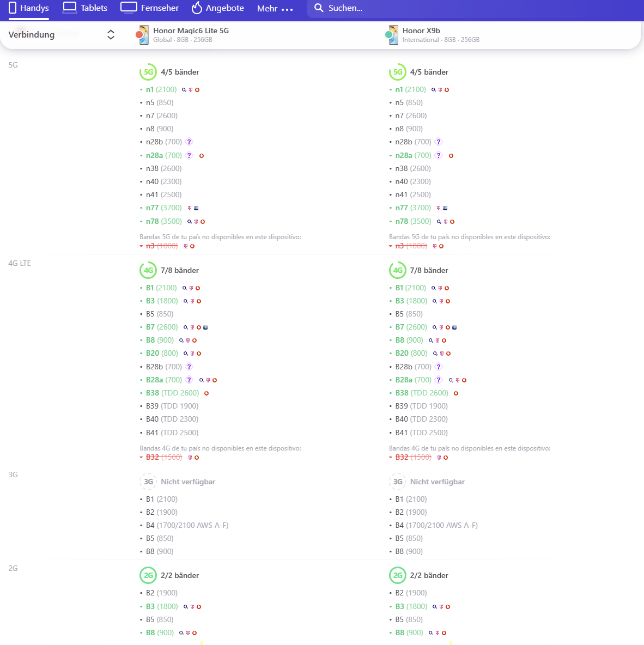Click n28a help icon for Honor X9b
Screen dimensions: 644x645
tap(439, 155)
